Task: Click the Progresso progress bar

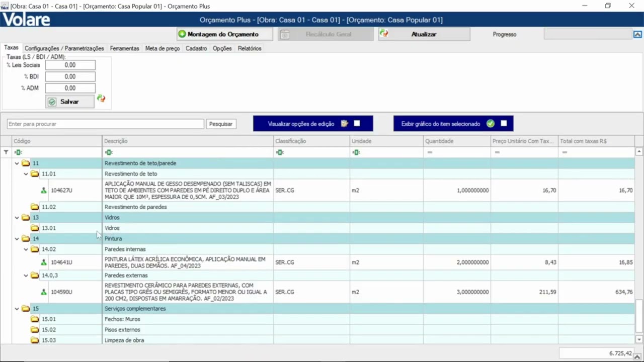Action: [588, 34]
